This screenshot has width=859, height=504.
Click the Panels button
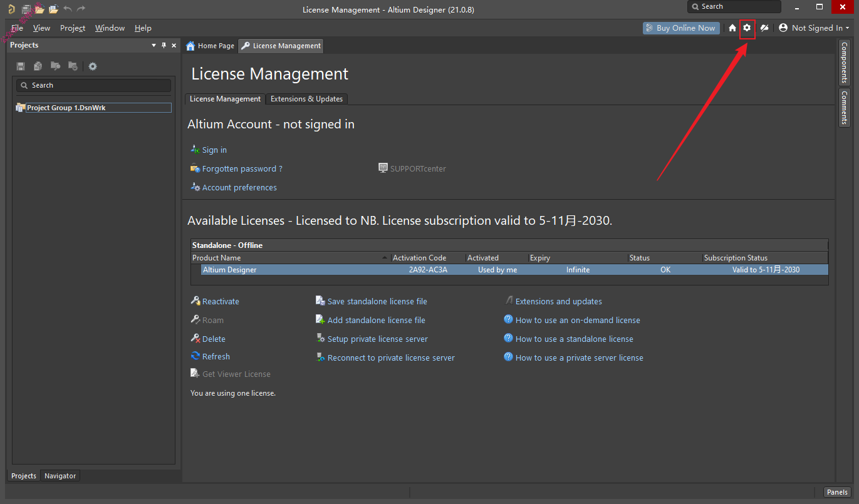[x=837, y=492]
